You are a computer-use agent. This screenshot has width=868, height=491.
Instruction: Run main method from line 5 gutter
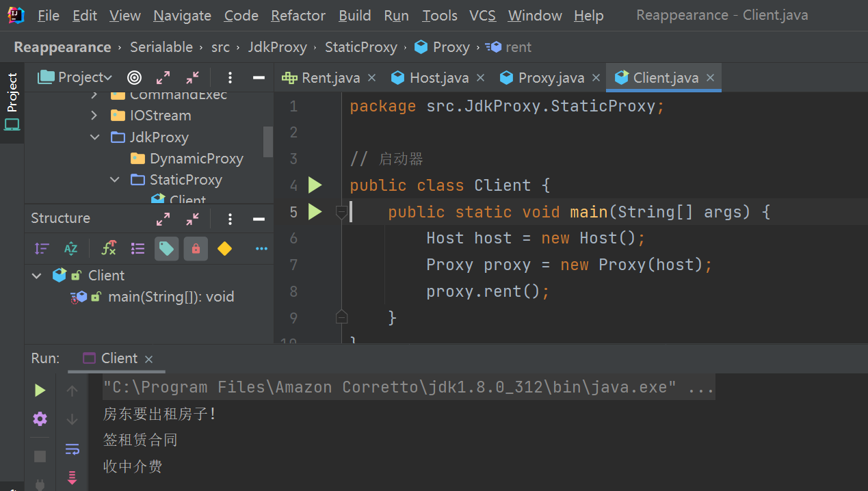pyautogui.click(x=315, y=212)
